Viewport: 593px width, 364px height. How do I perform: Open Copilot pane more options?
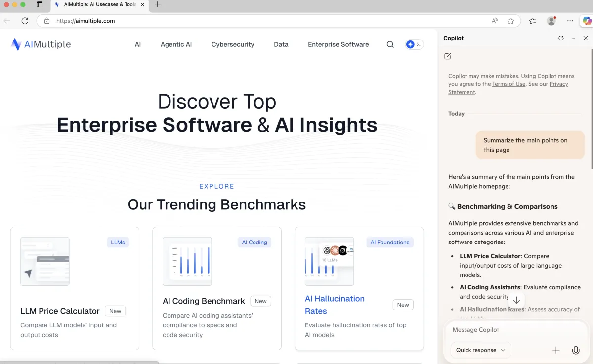[x=573, y=38]
